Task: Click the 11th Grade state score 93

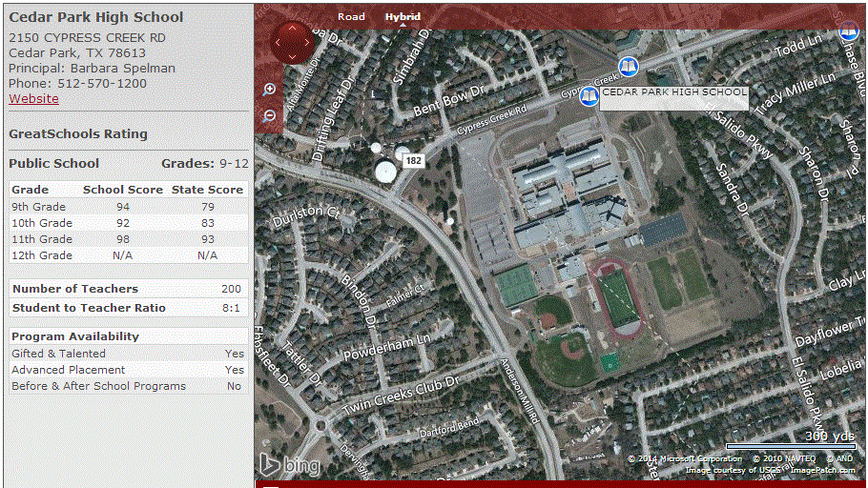Action: tap(208, 239)
